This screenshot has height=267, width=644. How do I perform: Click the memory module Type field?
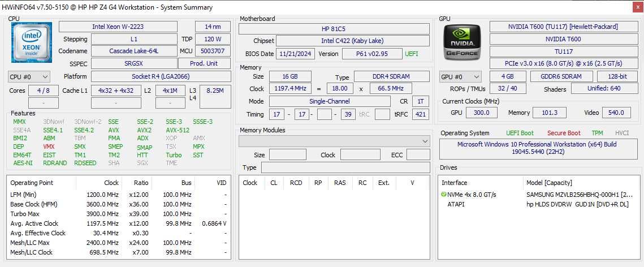pyautogui.click(x=345, y=167)
